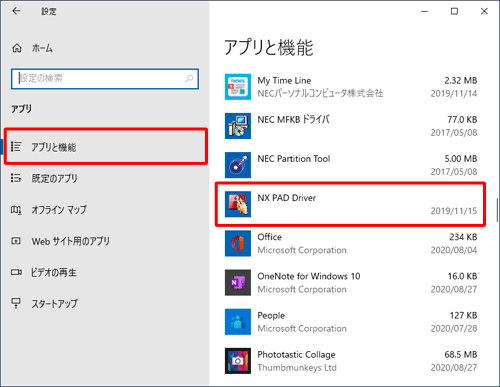Click the 127 KB size value
Screen dimensions: 500x387
tap(463, 315)
